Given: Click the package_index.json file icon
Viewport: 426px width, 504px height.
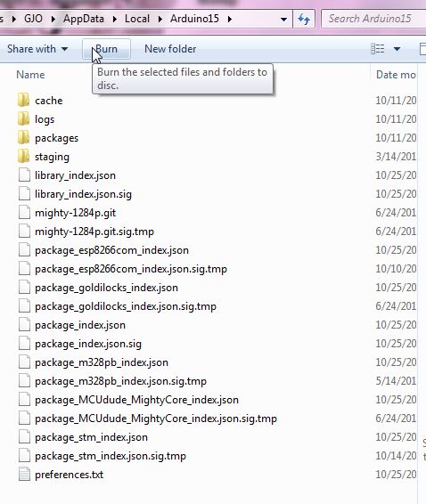Looking at the screenshot, I should click(x=24, y=325).
